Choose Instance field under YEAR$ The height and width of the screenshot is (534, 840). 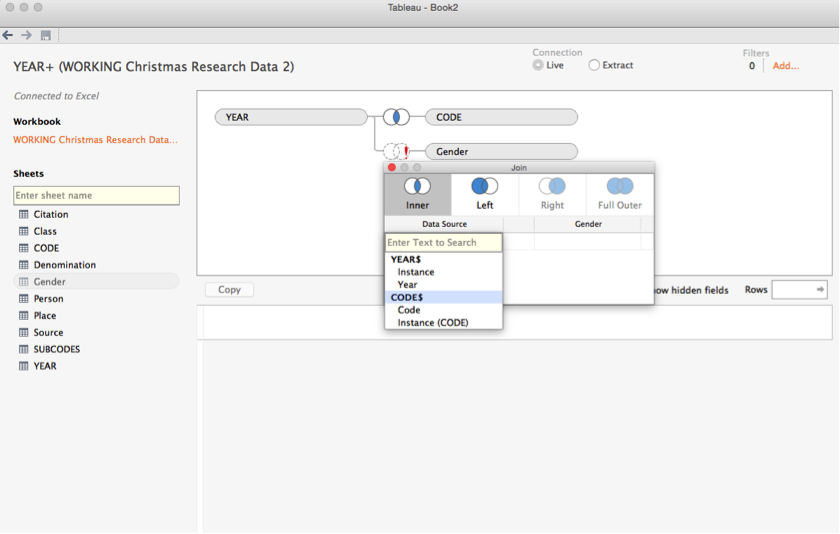click(x=444, y=272)
